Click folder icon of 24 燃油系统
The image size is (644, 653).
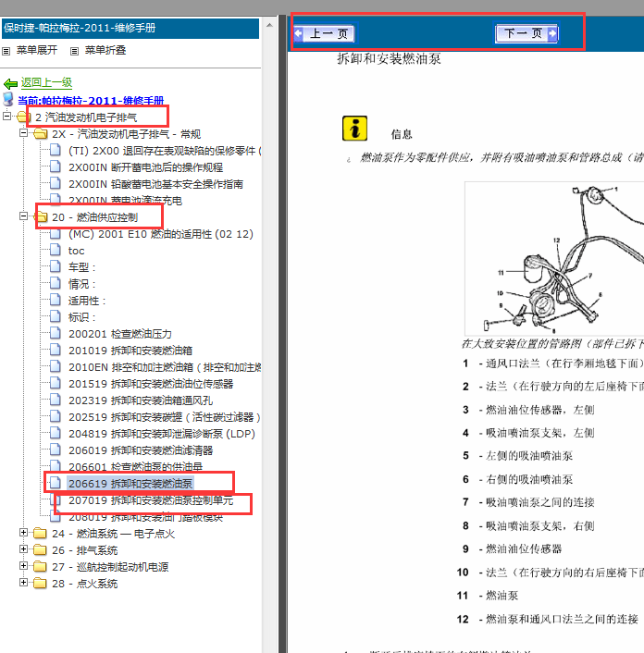(x=40, y=534)
